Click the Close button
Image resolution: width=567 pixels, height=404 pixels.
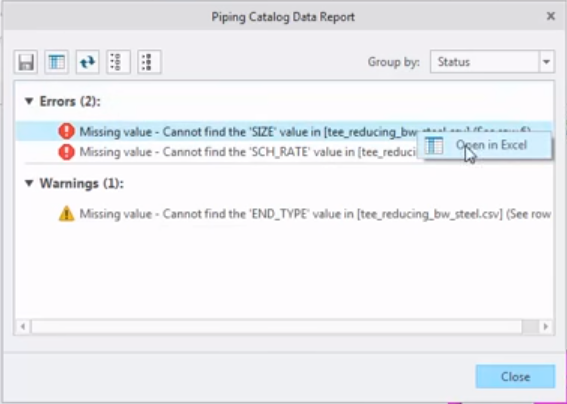point(515,377)
